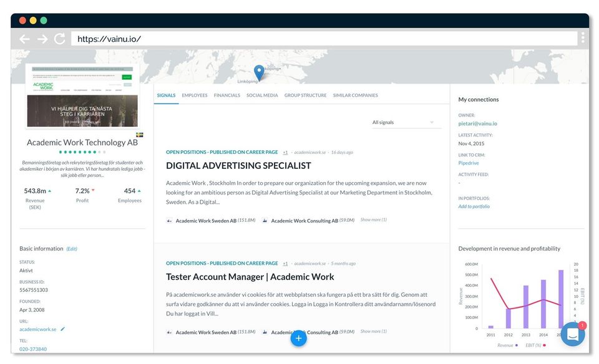The width and height of the screenshot is (599, 364).
Task: Click Show more (1) under Digital Advertising signal
Action: pyautogui.click(x=373, y=220)
